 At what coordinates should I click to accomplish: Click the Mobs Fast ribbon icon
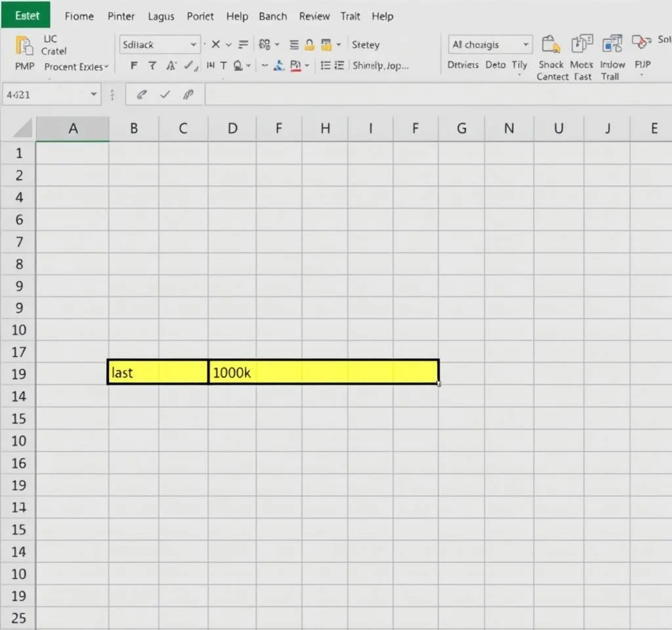coord(581,45)
